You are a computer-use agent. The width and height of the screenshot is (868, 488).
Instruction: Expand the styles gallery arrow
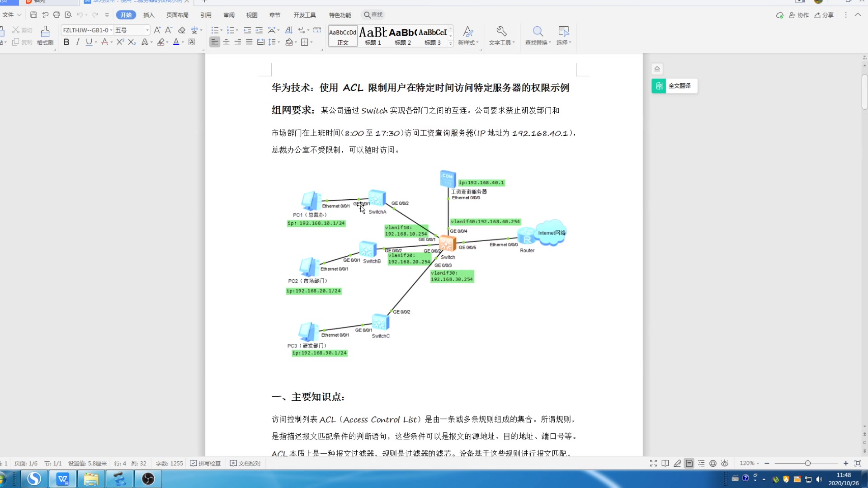(x=450, y=43)
